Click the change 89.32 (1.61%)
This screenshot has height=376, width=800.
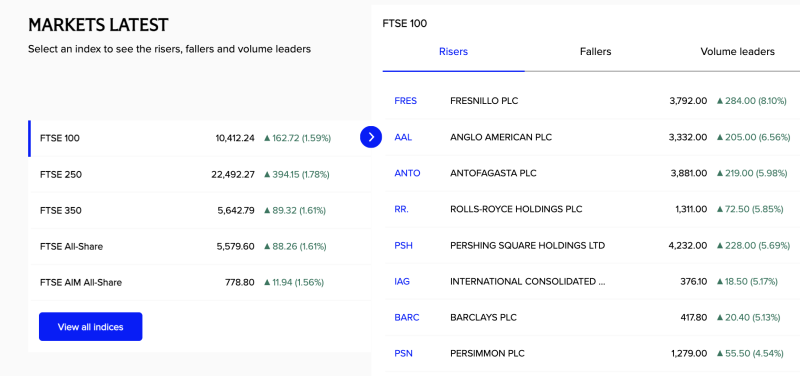[295, 210]
